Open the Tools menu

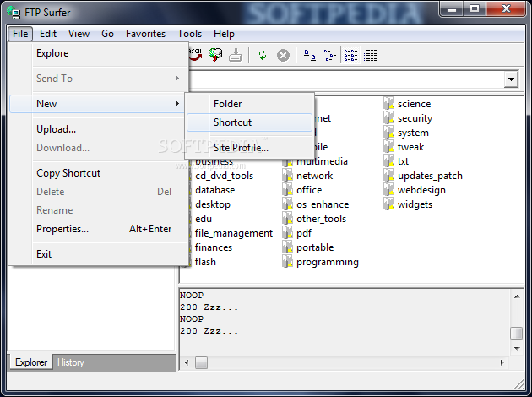click(x=189, y=34)
